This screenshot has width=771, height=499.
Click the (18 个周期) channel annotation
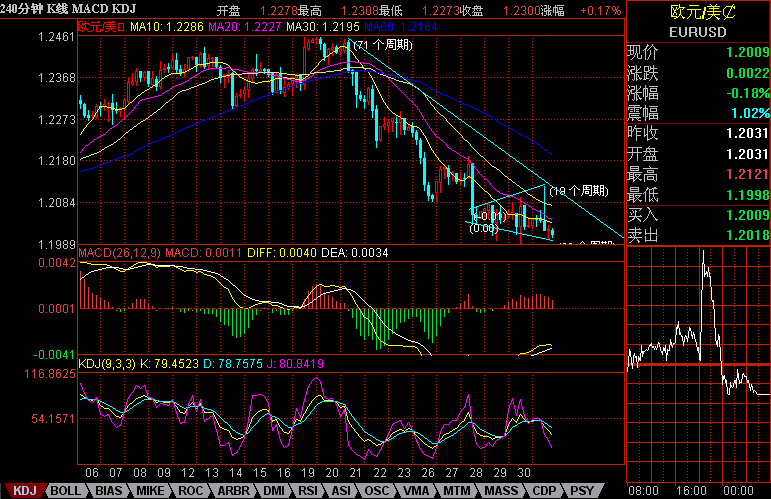coord(579,191)
